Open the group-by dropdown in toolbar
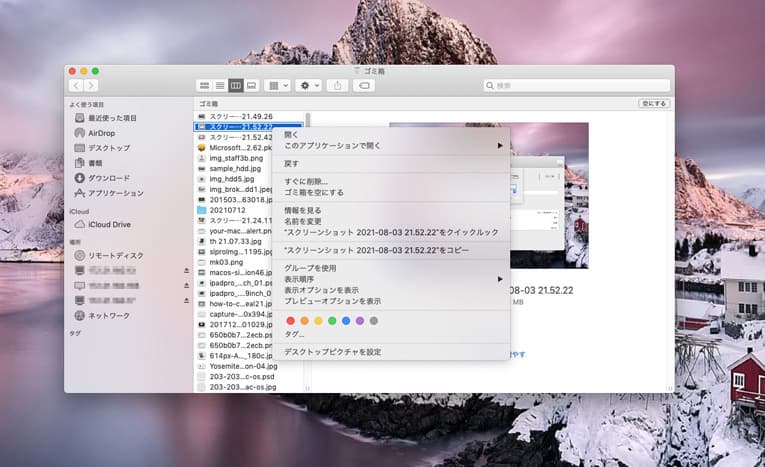 [279, 86]
